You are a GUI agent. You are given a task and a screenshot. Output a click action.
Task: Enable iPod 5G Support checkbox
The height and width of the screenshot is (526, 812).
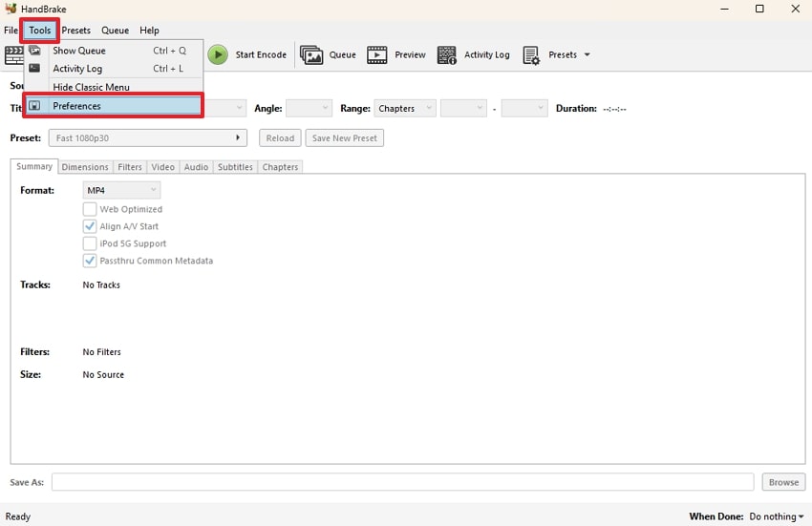click(90, 243)
